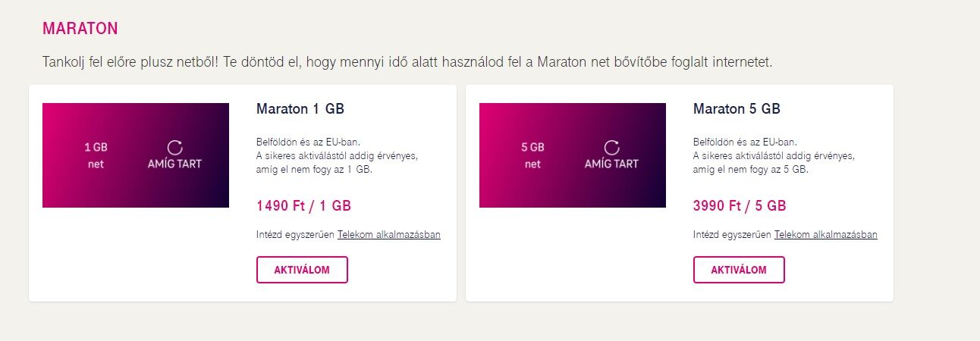Image resolution: width=980 pixels, height=341 pixels.
Task: Click the '1 GB net' label on banner
Action: [96, 155]
